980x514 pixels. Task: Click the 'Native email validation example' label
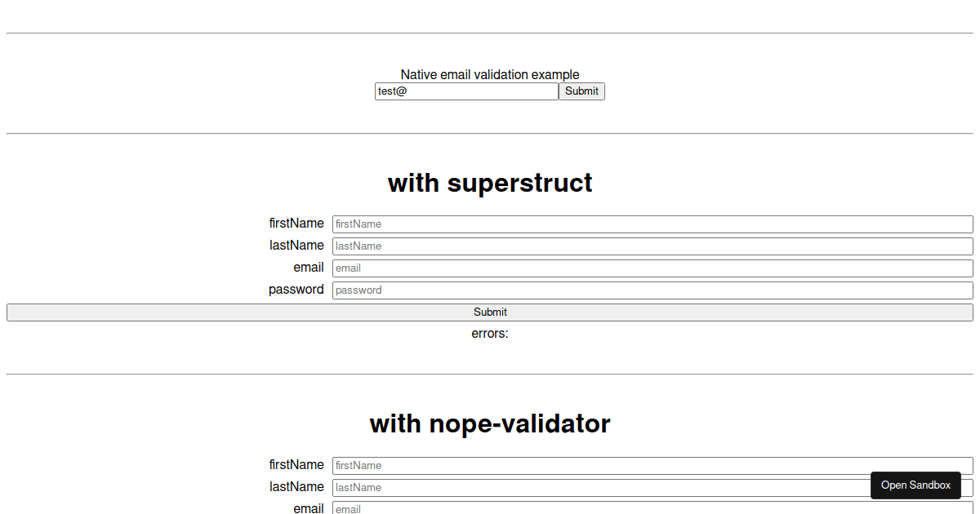click(x=489, y=74)
